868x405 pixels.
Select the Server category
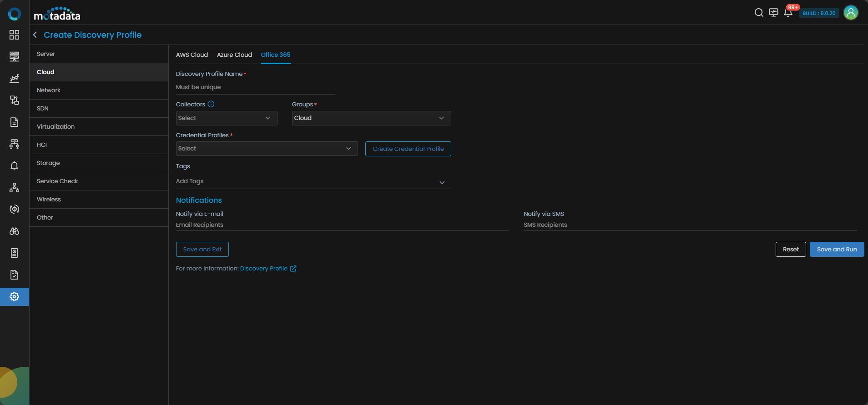point(99,54)
